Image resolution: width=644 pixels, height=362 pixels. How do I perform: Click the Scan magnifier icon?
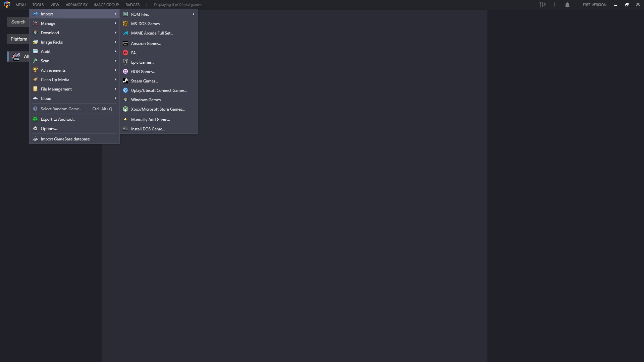click(35, 61)
